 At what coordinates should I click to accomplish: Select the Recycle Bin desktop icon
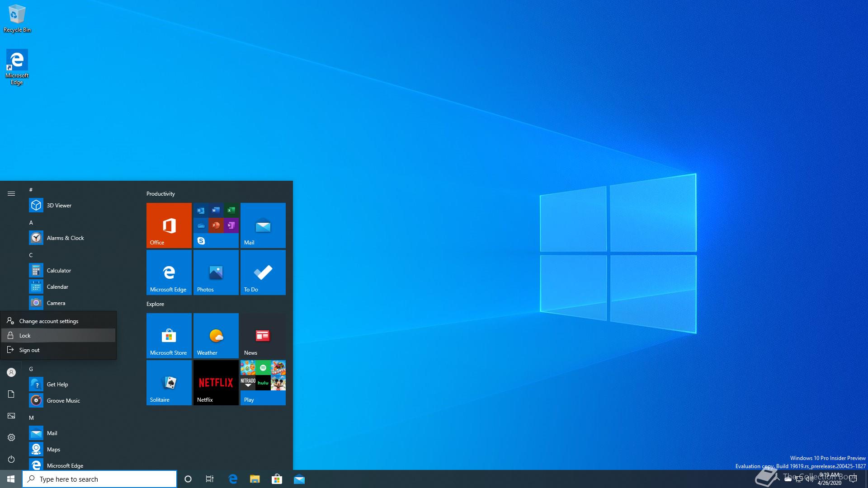(x=17, y=19)
